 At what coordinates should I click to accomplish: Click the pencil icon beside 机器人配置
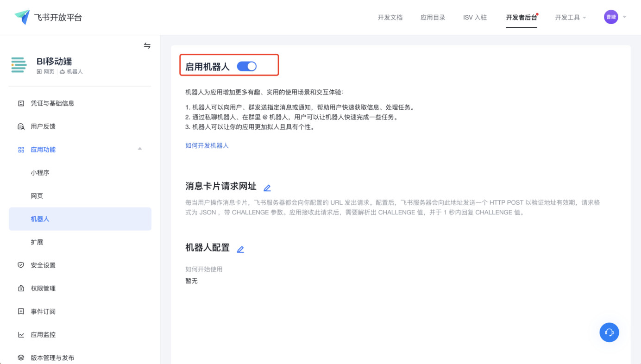[x=240, y=249]
